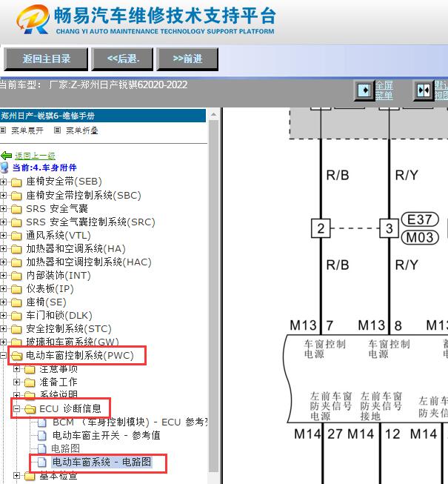Click the 通风系统(VTL) folder icon

[16, 236]
